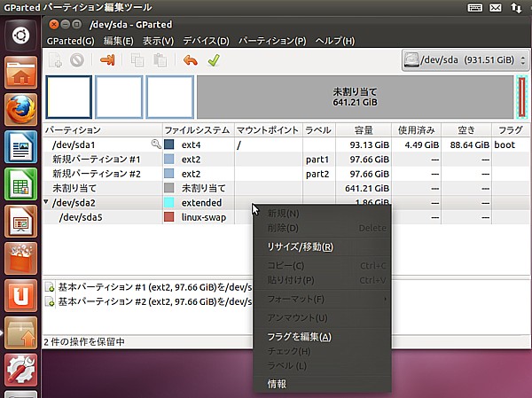Open Ubuntu One from the launcher

click(21, 296)
